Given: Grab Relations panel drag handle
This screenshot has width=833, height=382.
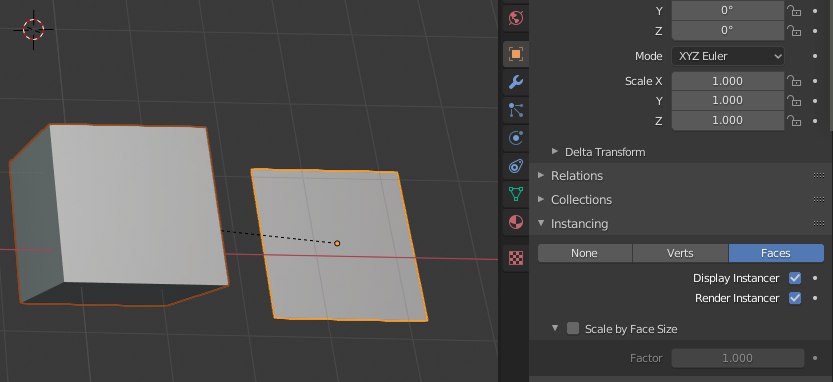Looking at the screenshot, I should [819, 176].
